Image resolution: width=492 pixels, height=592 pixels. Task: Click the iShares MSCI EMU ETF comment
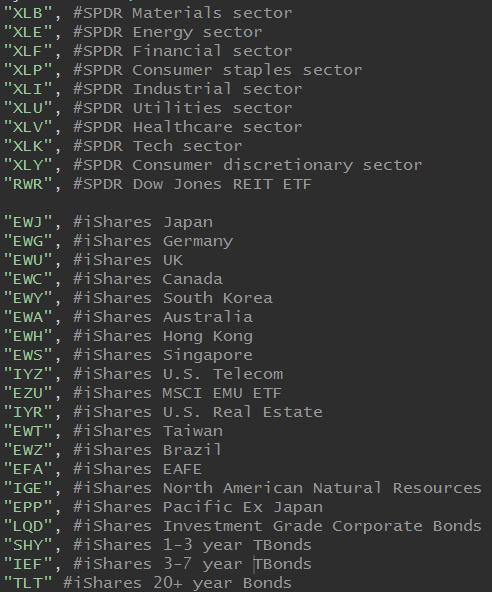click(178, 393)
